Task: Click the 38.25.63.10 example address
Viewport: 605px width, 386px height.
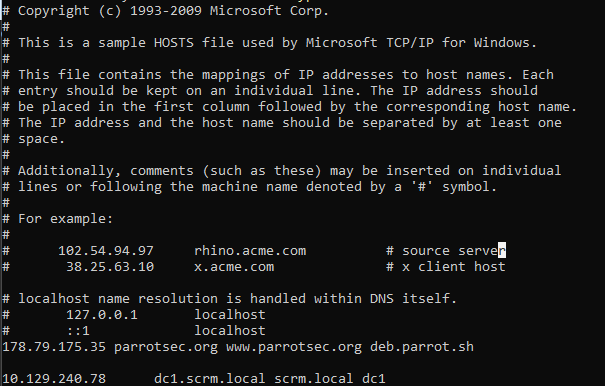Action: coord(110,267)
